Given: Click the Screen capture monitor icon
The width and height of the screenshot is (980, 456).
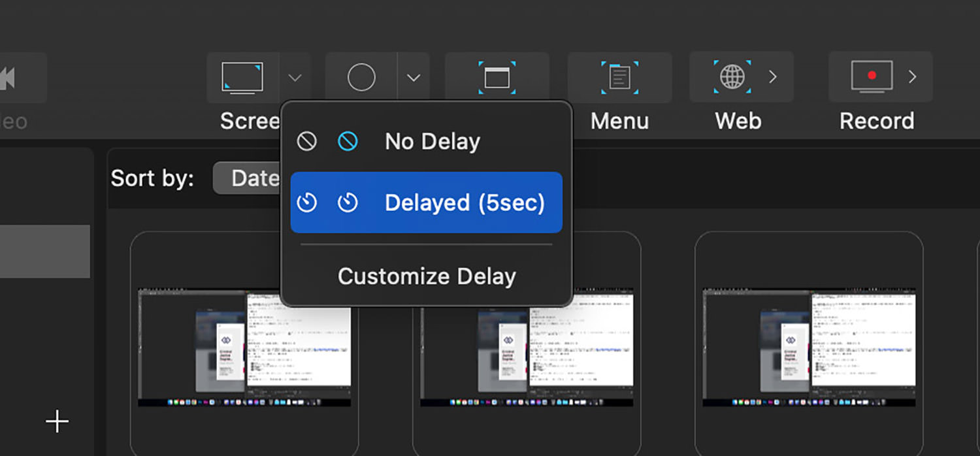Looking at the screenshot, I should click(x=242, y=78).
